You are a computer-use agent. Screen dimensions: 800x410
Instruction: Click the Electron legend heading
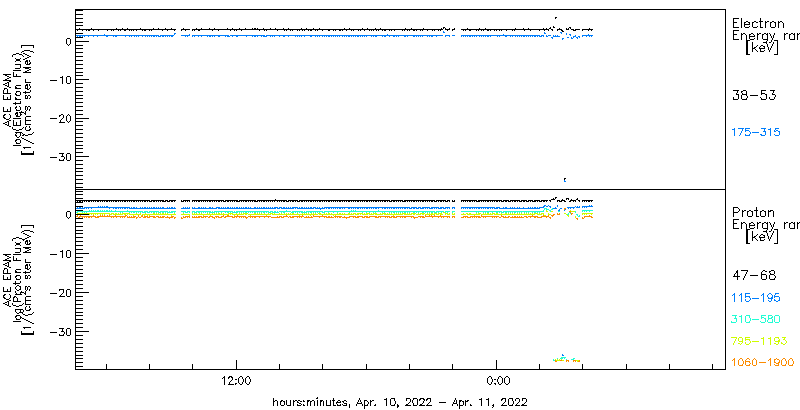click(x=758, y=24)
